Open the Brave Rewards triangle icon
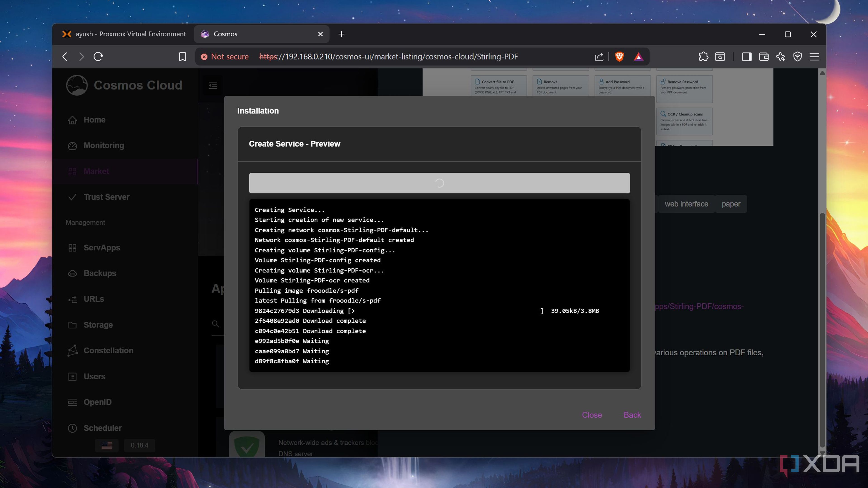Image resolution: width=868 pixels, height=488 pixels. coord(638,56)
